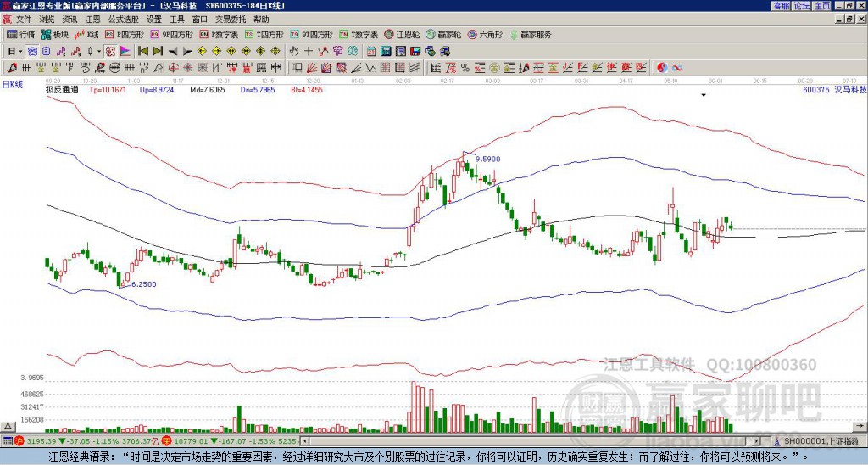Expand the candlestick style dropdown arrow
Screen dimensions: 868x465
(99, 52)
